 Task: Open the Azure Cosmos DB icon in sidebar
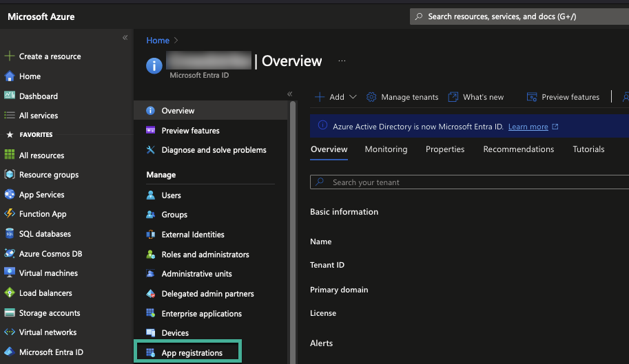[10, 253]
